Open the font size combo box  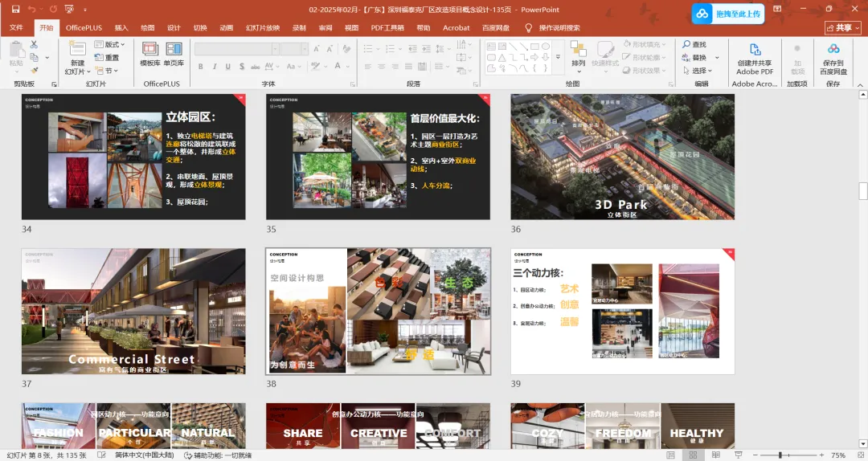tap(294, 49)
